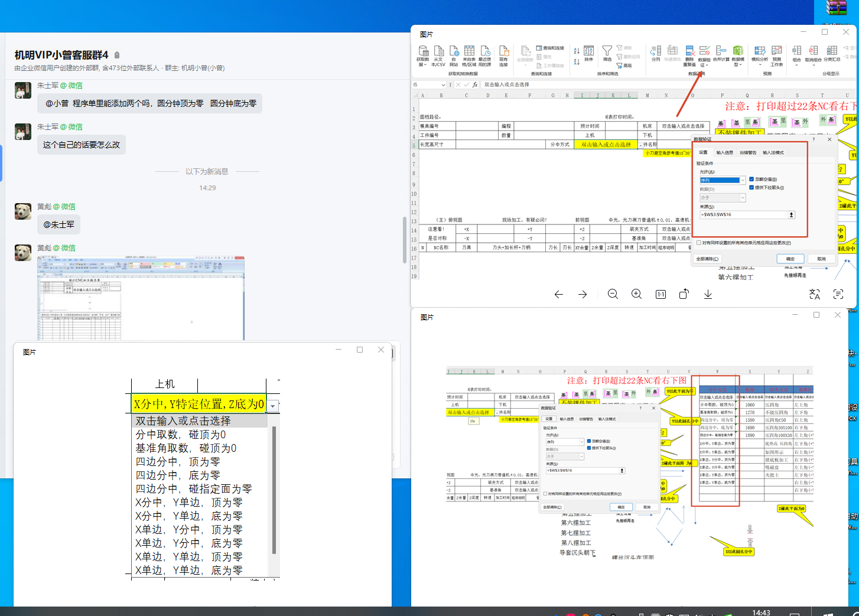Toggle 忽略空值 checkbox in top dialog
Screen dimensions: 859x616
pos(751,179)
